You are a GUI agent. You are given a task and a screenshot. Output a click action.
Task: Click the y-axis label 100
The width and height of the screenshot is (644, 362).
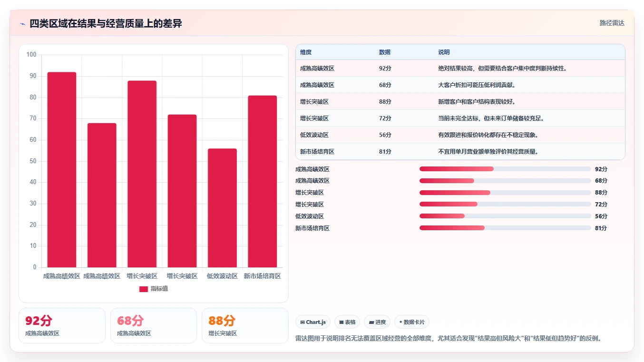coord(31,55)
